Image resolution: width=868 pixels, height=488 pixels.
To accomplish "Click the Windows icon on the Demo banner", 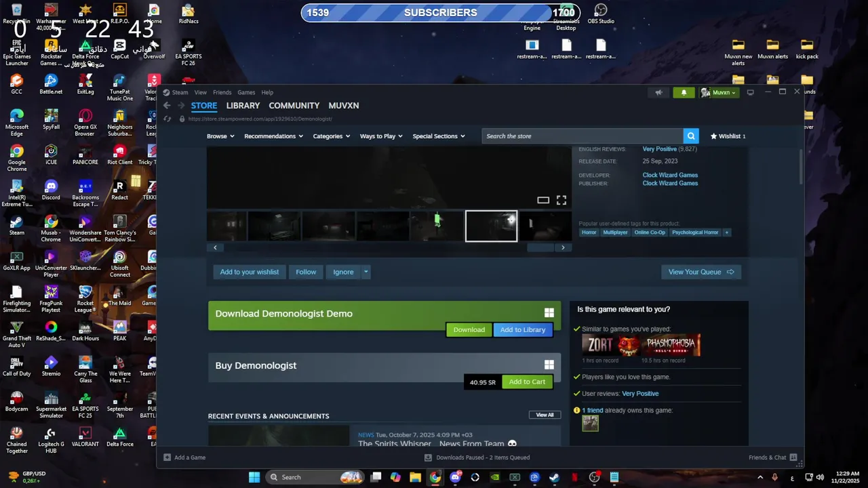I will tap(549, 313).
